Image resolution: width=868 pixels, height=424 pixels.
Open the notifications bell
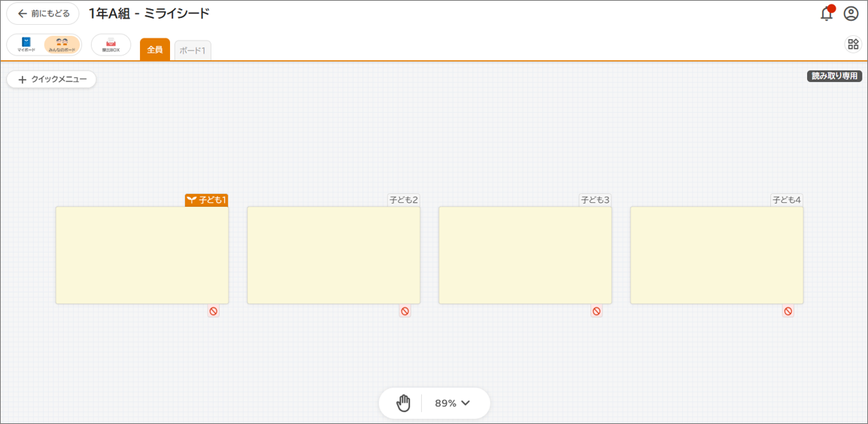coord(827,14)
